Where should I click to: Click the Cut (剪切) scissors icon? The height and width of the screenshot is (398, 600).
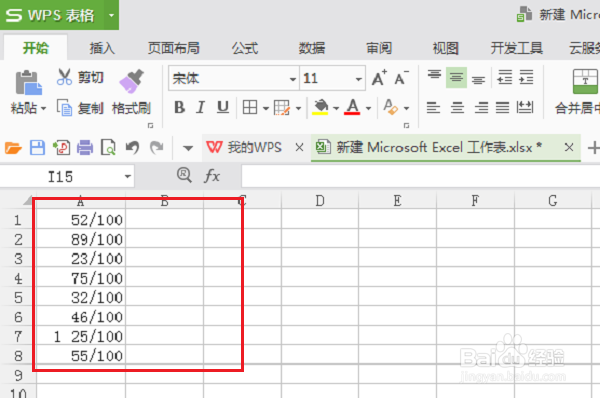pyautogui.click(x=64, y=77)
